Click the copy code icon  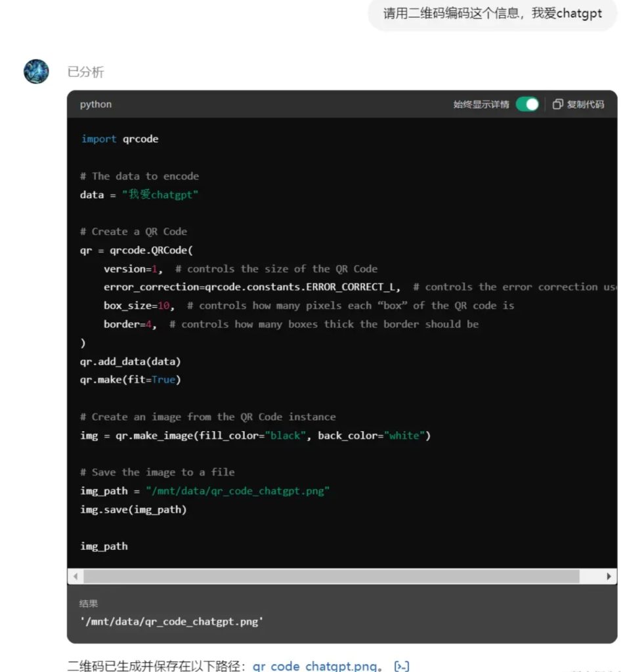[558, 104]
